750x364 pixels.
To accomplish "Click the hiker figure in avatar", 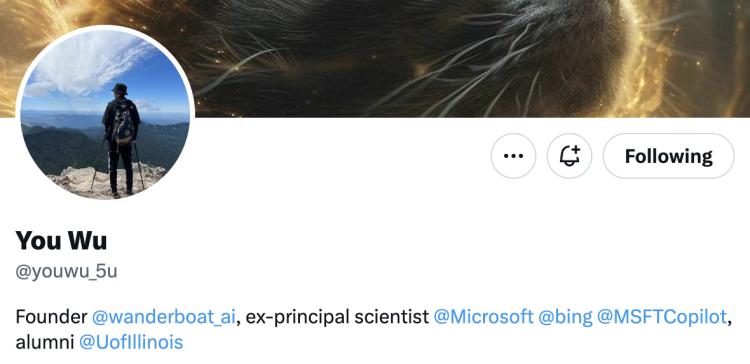I will click(121, 139).
